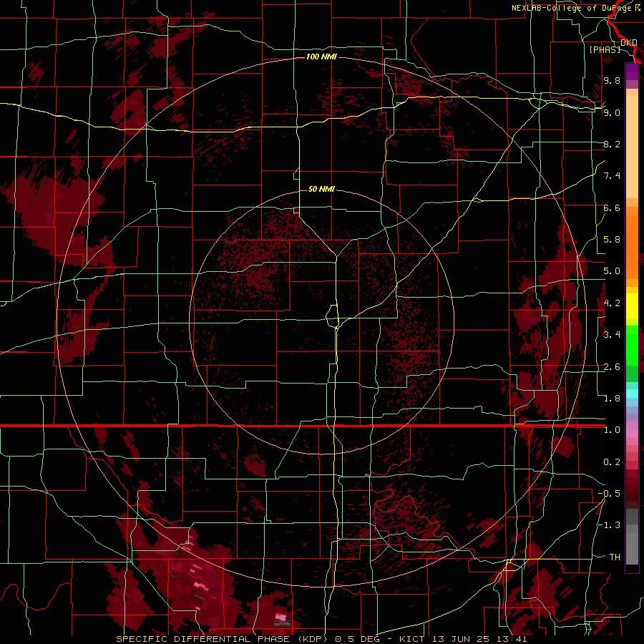Select the 5.0 legend value
This screenshot has width=644, height=644.
click(x=612, y=271)
